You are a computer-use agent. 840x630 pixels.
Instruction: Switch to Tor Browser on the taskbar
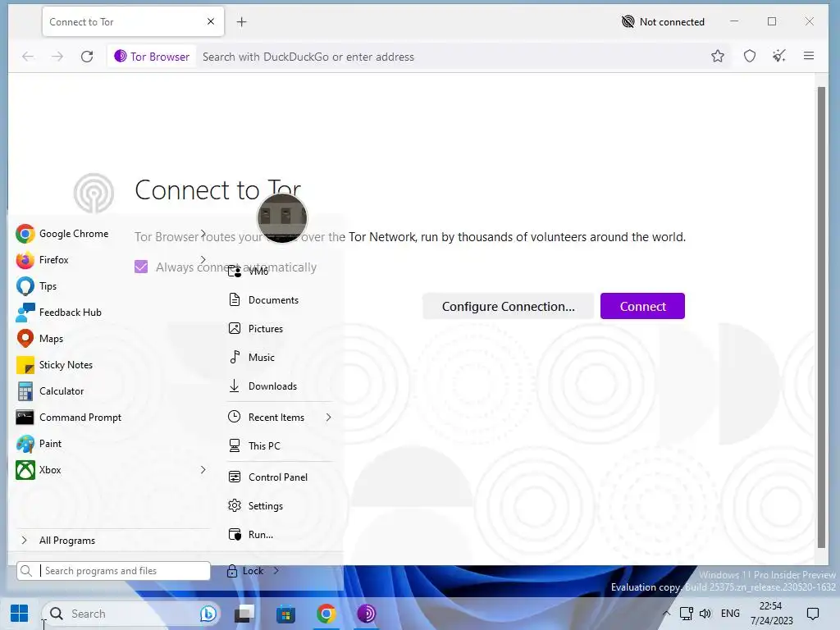[367, 614]
